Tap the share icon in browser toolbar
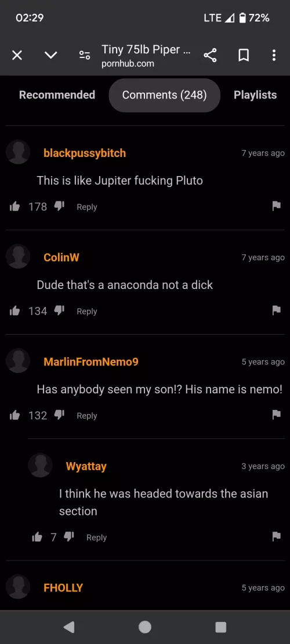290x644 pixels. (x=210, y=56)
